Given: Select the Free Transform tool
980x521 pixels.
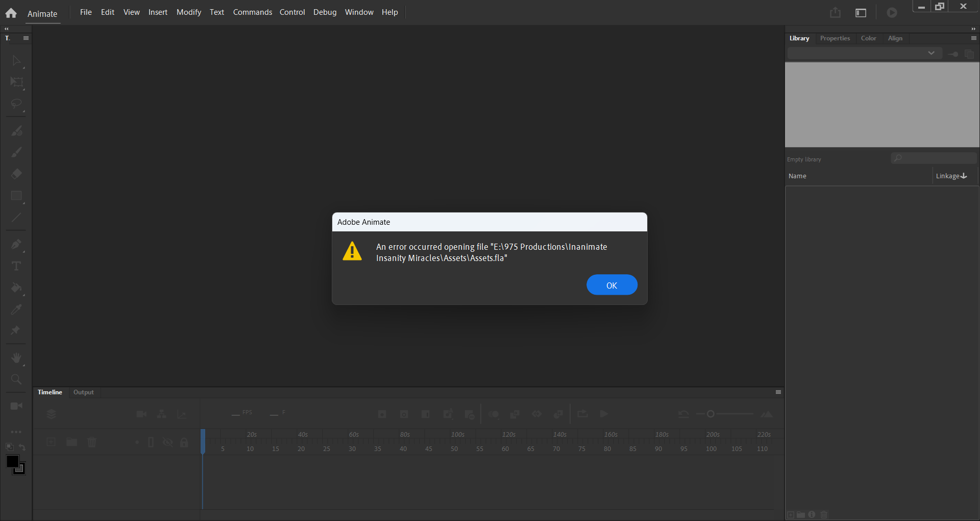Looking at the screenshot, I should click(16, 82).
